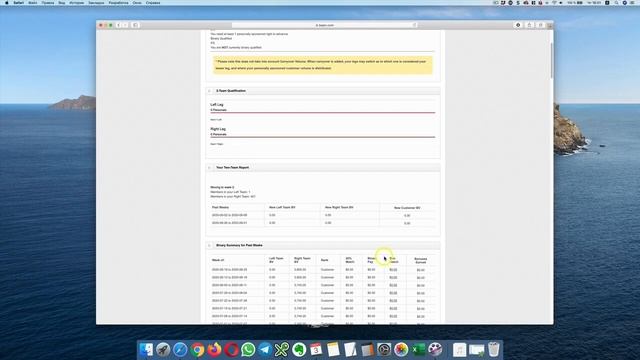This screenshot has width=640, height=360.
Task: Launch Opera from the Dock
Action: click(x=231, y=350)
